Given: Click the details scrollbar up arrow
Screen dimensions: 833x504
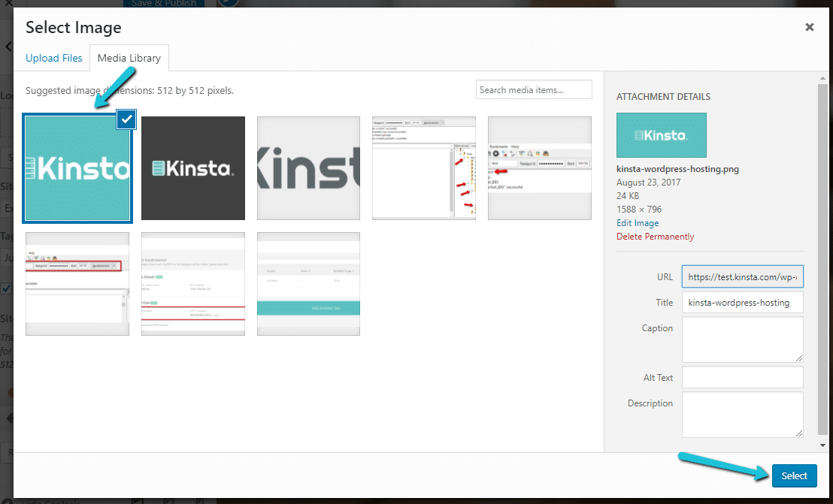Looking at the screenshot, I should pyautogui.click(x=822, y=77).
